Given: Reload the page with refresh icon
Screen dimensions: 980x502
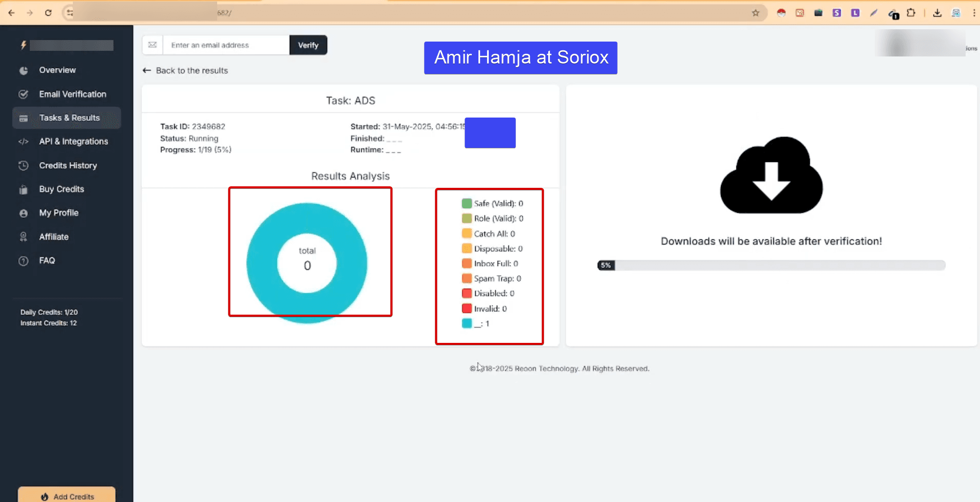Looking at the screenshot, I should tap(48, 13).
